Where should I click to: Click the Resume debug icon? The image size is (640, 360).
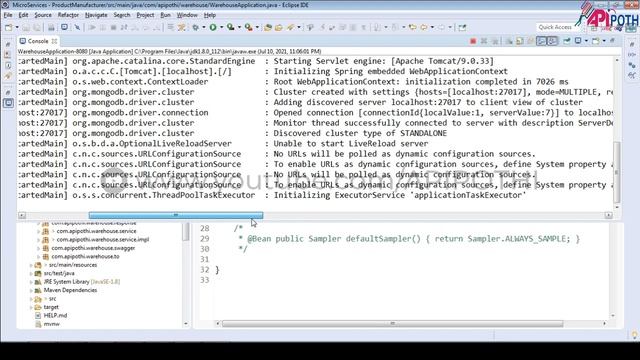pos(92,27)
